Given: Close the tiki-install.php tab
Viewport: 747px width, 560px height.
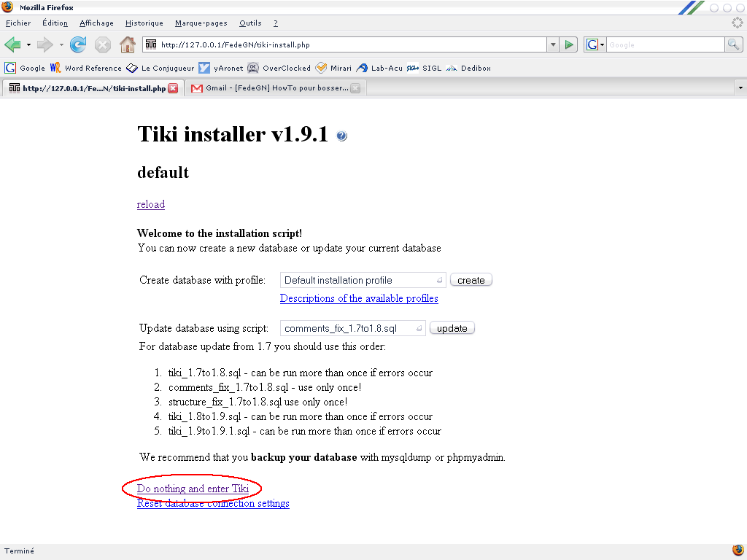Looking at the screenshot, I should pyautogui.click(x=173, y=88).
